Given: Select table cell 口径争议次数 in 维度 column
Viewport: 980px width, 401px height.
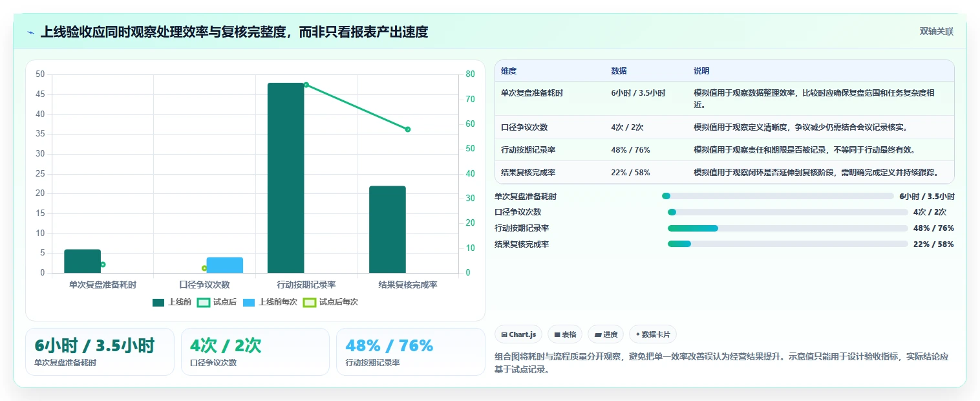Looking at the screenshot, I should (x=524, y=127).
